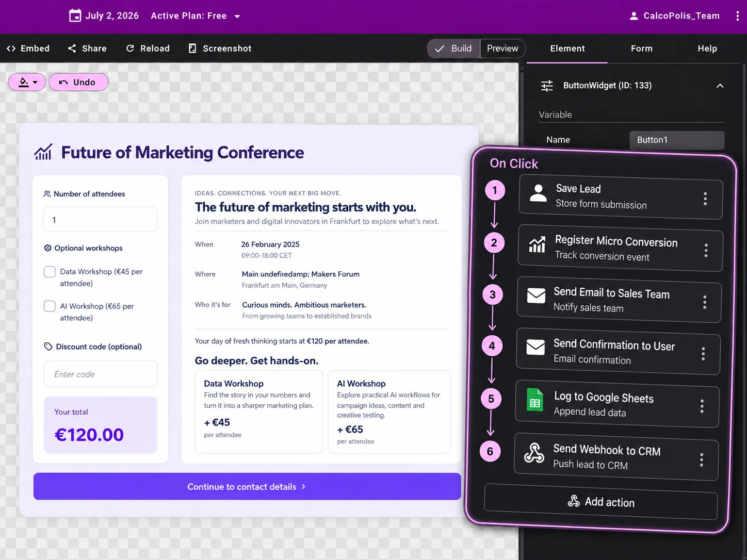Open the Form tab

tap(641, 48)
